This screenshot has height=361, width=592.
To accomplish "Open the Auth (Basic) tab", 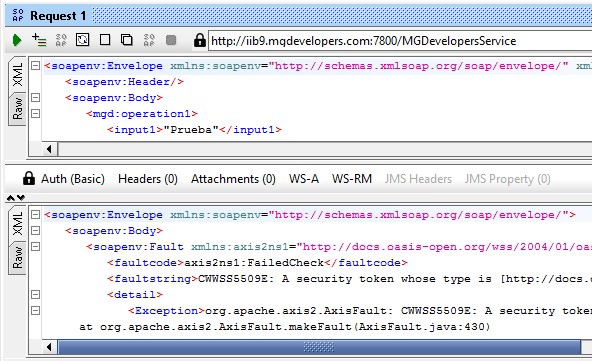I will (73, 179).
